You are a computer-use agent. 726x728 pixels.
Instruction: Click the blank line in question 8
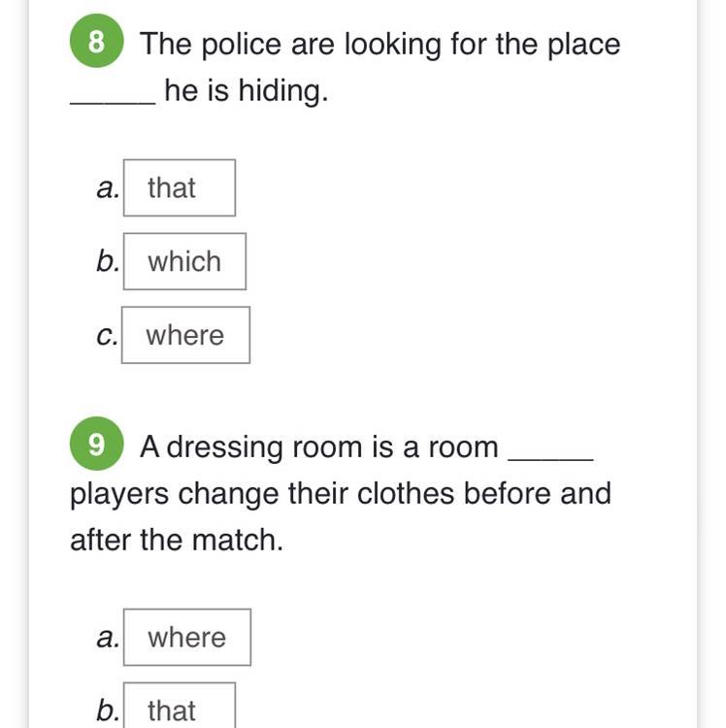coord(113,103)
